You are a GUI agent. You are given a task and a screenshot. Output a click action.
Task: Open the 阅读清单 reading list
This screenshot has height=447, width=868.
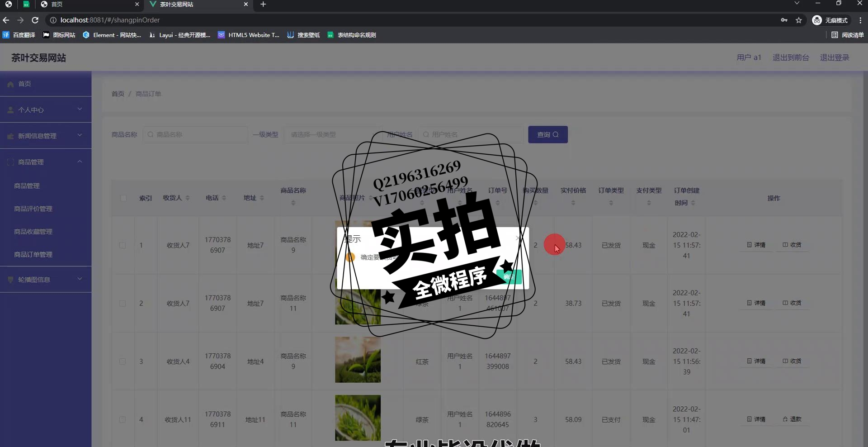[848, 35]
